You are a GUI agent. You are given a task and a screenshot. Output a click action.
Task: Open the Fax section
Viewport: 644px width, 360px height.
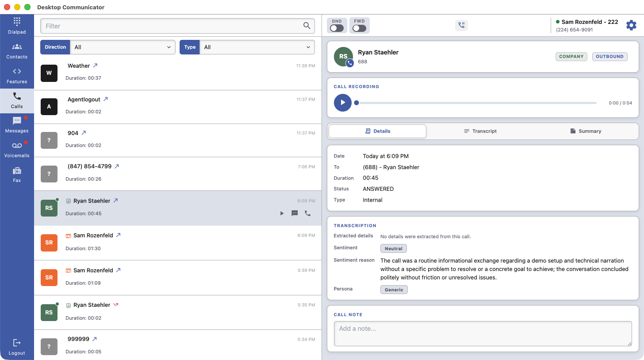[17, 175]
